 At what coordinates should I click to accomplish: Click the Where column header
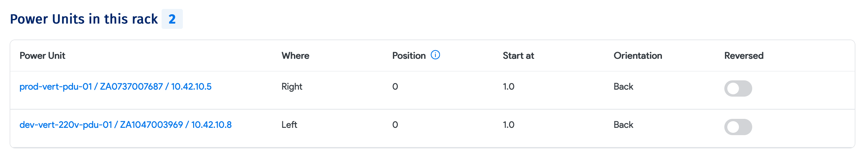point(295,56)
